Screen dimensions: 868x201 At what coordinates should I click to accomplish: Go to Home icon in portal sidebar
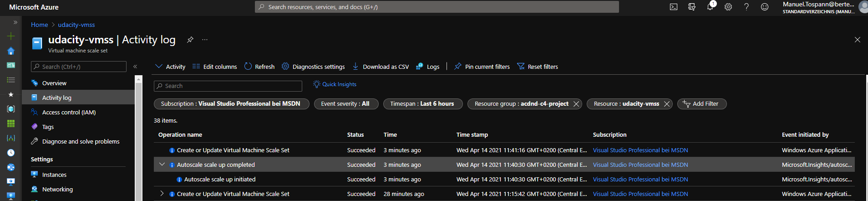click(x=11, y=51)
